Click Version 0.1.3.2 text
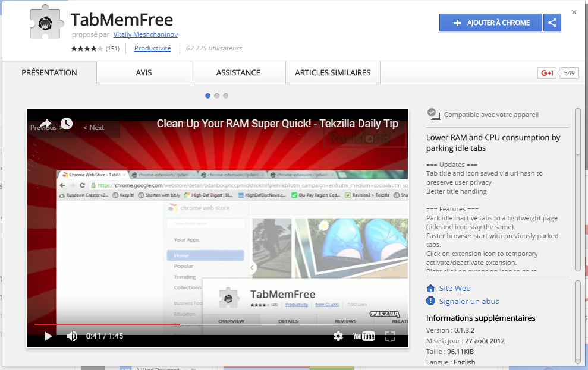Screen dimensions: 588x370 (451, 330)
